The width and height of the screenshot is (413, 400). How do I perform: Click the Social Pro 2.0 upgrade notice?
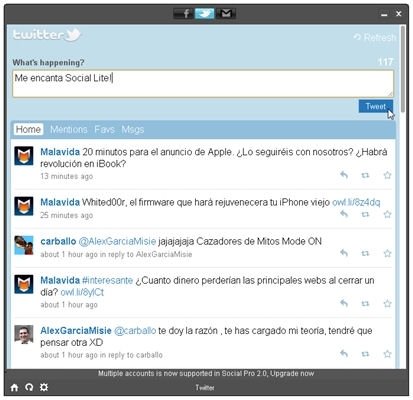pos(206,373)
